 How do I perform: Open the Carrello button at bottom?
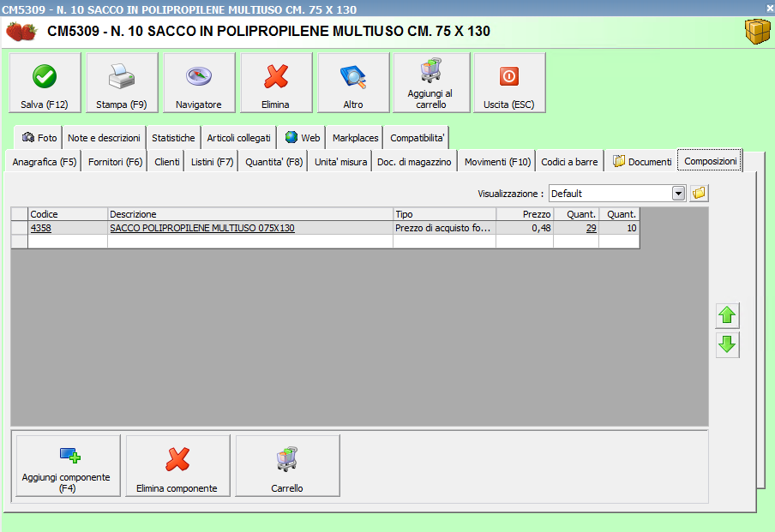(288, 466)
